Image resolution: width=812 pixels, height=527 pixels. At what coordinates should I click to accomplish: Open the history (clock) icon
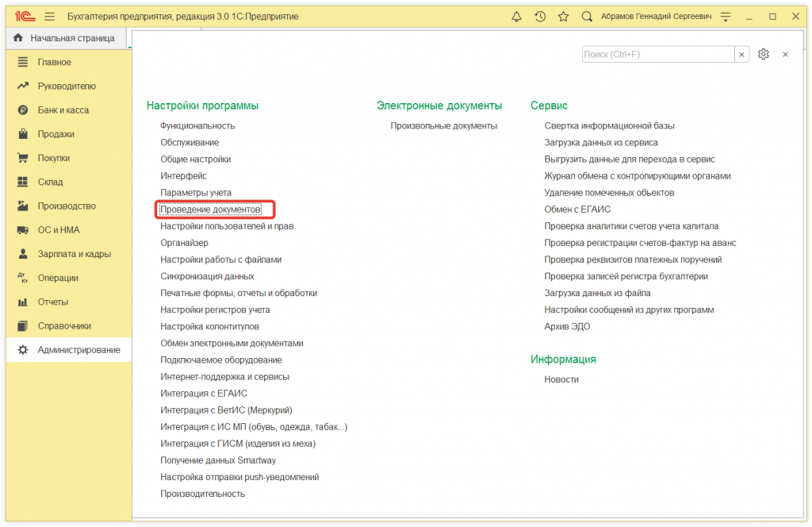click(541, 15)
